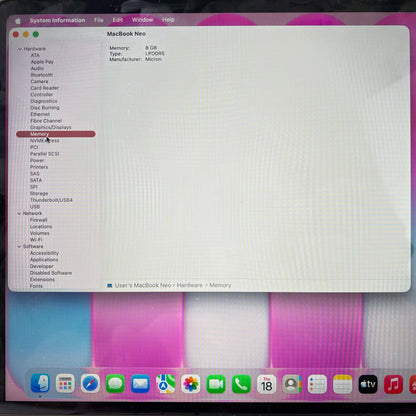The width and height of the screenshot is (416, 416).
Task: Select Extensions under Software
Action: [x=42, y=280]
